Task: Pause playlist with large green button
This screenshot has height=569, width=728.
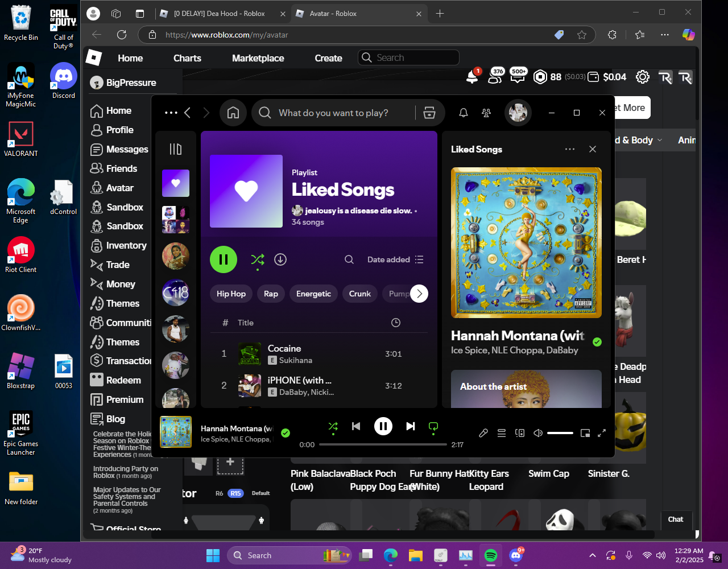Action: (224, 259)
